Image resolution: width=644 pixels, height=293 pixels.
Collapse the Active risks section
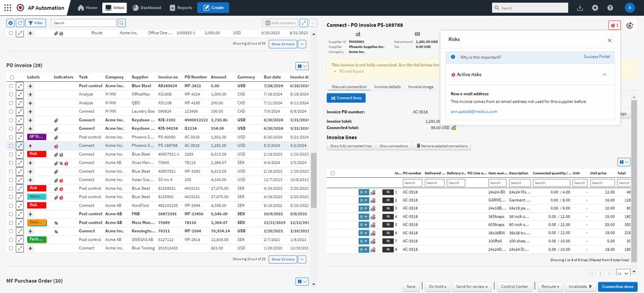[604, 75]
